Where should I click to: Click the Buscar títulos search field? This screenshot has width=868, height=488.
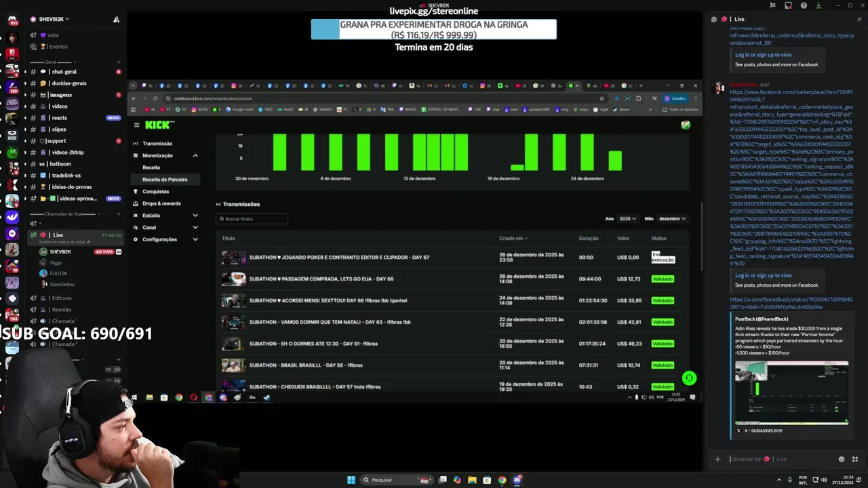click(x=252, y=219)
